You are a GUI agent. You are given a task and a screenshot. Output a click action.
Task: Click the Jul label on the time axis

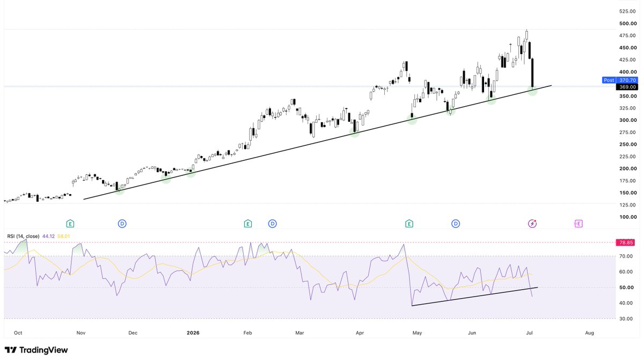(529, 333)
